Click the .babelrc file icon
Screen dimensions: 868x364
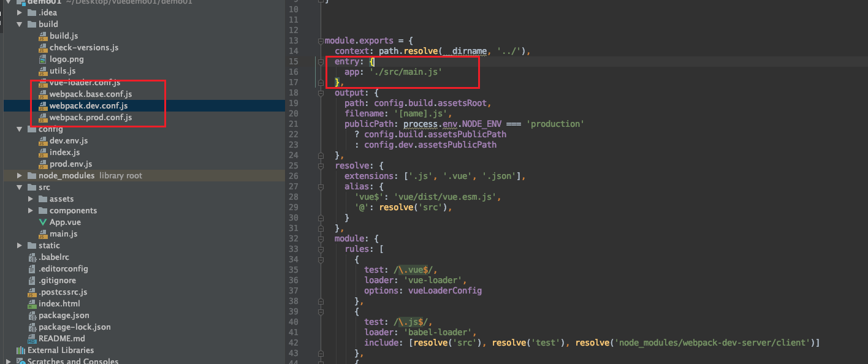click(32, 257)
